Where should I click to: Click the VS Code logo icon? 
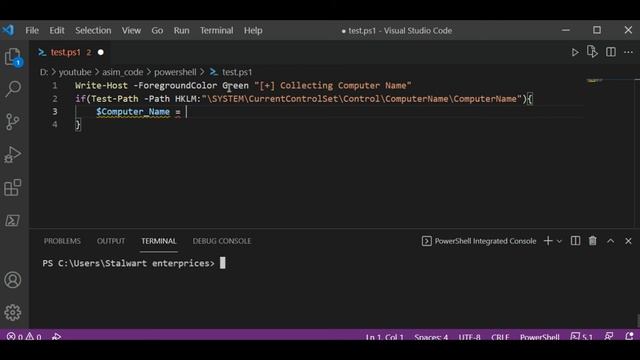point(8,30)
